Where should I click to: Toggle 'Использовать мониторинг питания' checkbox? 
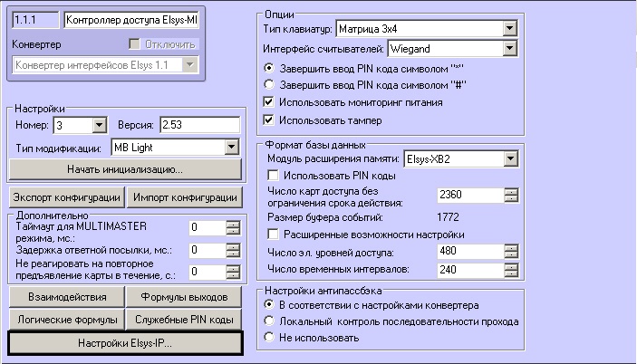[271, 102]
